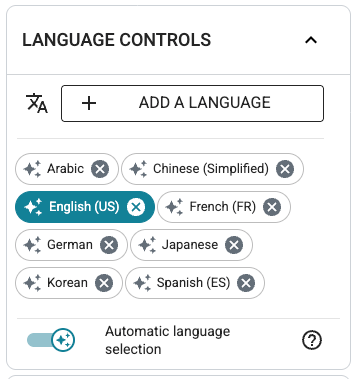The image size is (364, 379).
Task: Click the translate icon beside Add a Language
Action: pos(37,103)
